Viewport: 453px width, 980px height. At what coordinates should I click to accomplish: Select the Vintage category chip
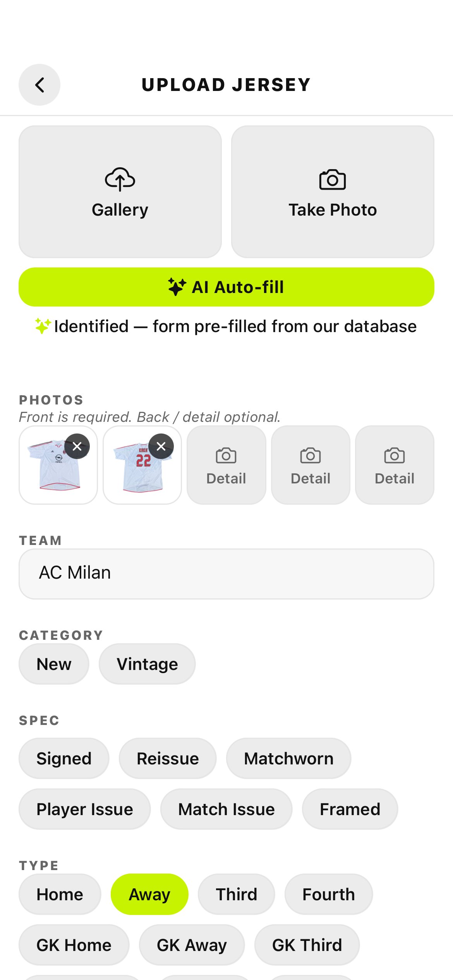click(147, 664)
